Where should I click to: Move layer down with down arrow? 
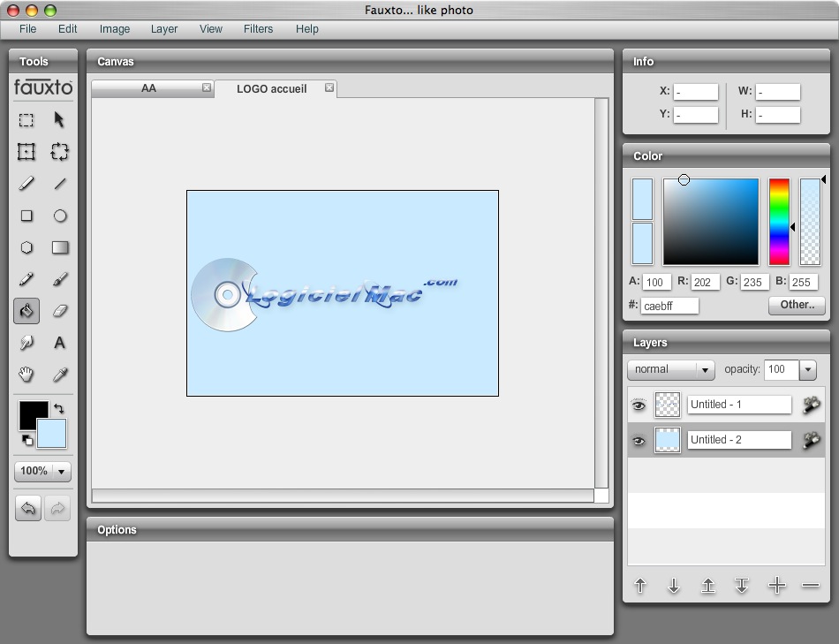point(674,586)
